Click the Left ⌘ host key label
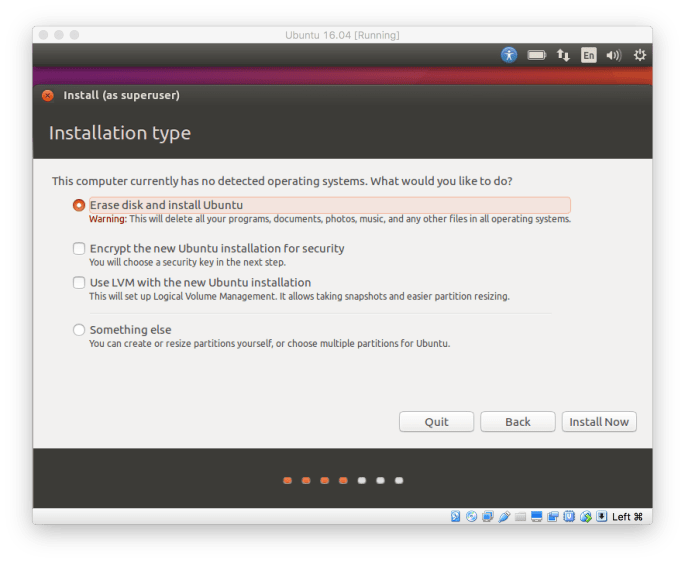Viewport: 685px width, 563px height. point(627,517)
